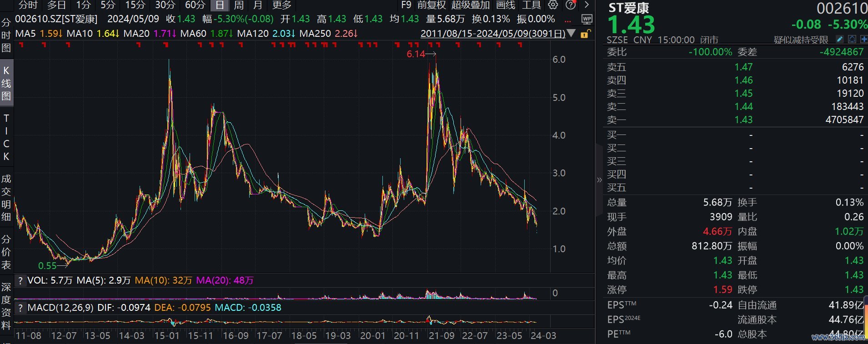Toggle 前复权 price adjustment mode

[431, 5]
